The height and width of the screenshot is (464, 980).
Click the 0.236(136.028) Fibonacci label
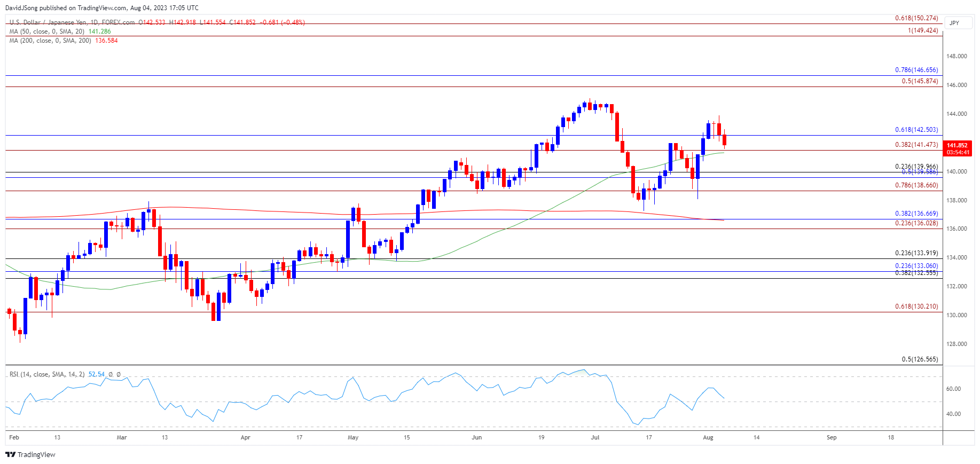coord(916,223)
